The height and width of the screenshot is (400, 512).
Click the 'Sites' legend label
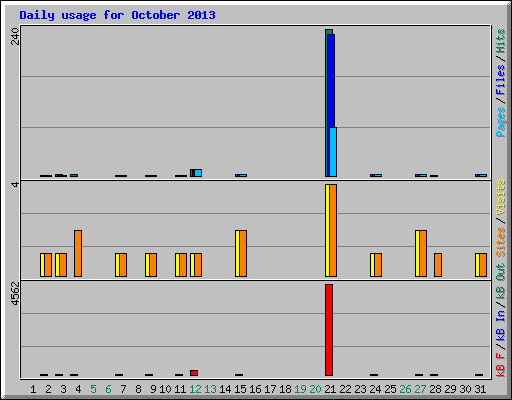501,242
